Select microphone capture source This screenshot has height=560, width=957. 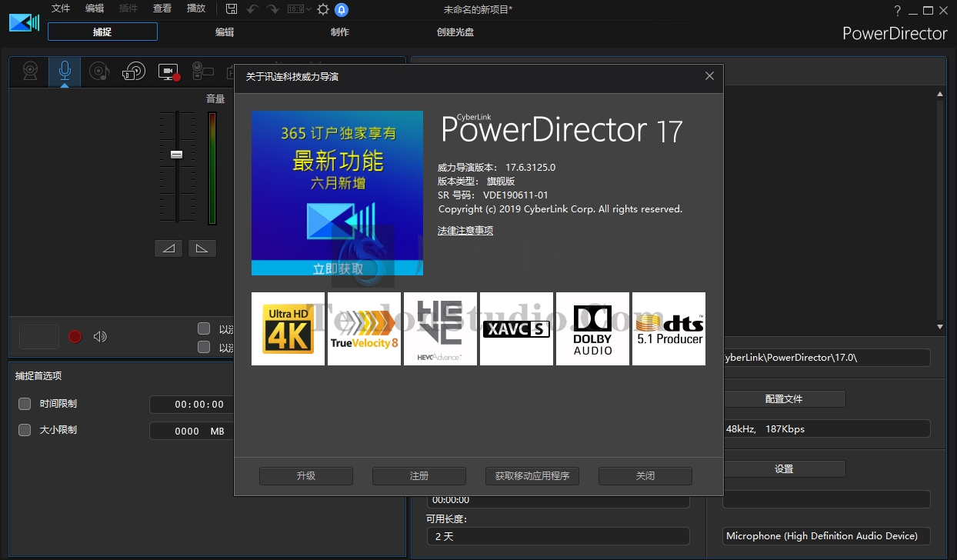tap(65, 72)
